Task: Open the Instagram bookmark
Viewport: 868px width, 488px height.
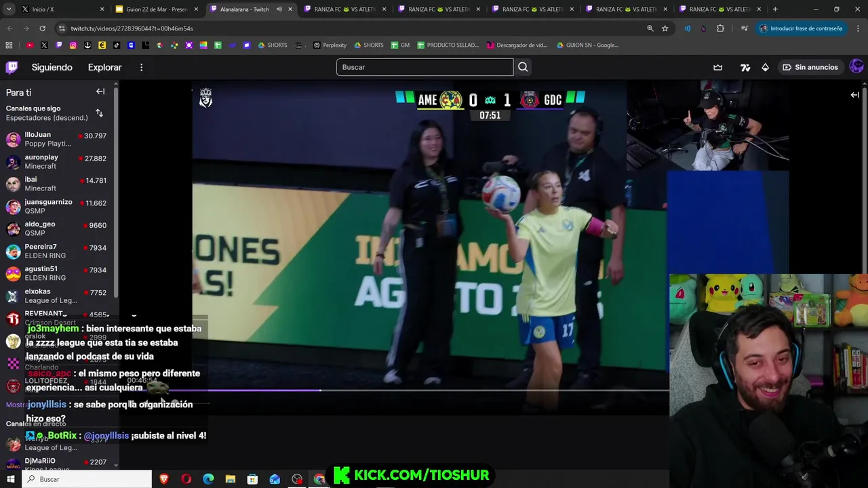Action: coord(73,45)
